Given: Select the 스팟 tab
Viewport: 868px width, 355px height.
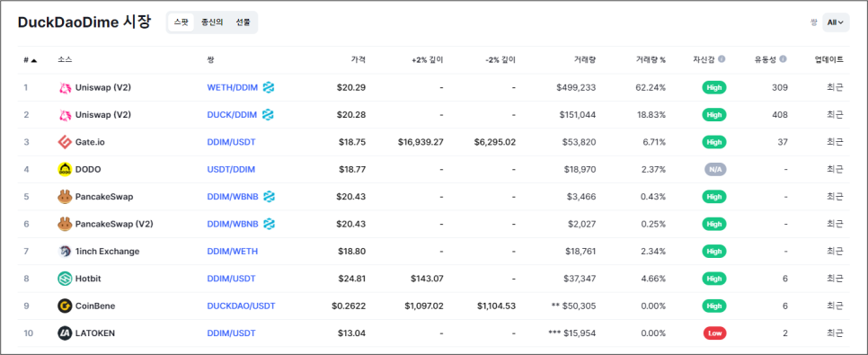Looking at the screenshot, I should [181, 22].
